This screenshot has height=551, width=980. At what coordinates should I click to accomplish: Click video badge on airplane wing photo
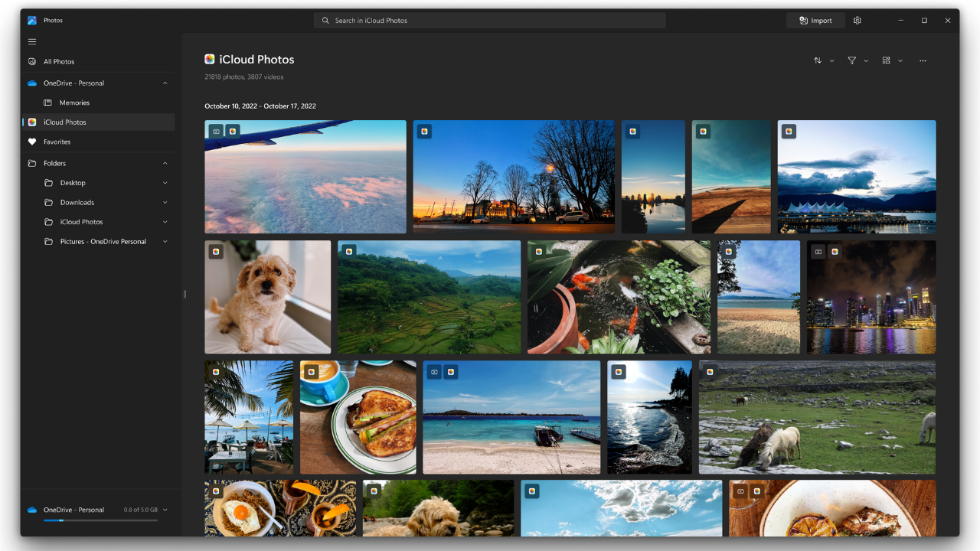[217, 132]
